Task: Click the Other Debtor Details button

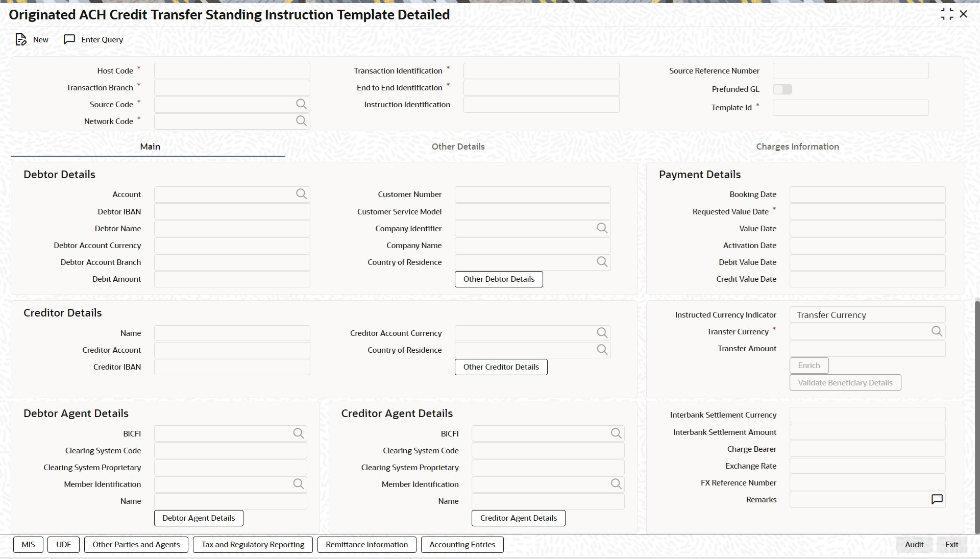Action: pyautogui.click(x=499, y=279)
